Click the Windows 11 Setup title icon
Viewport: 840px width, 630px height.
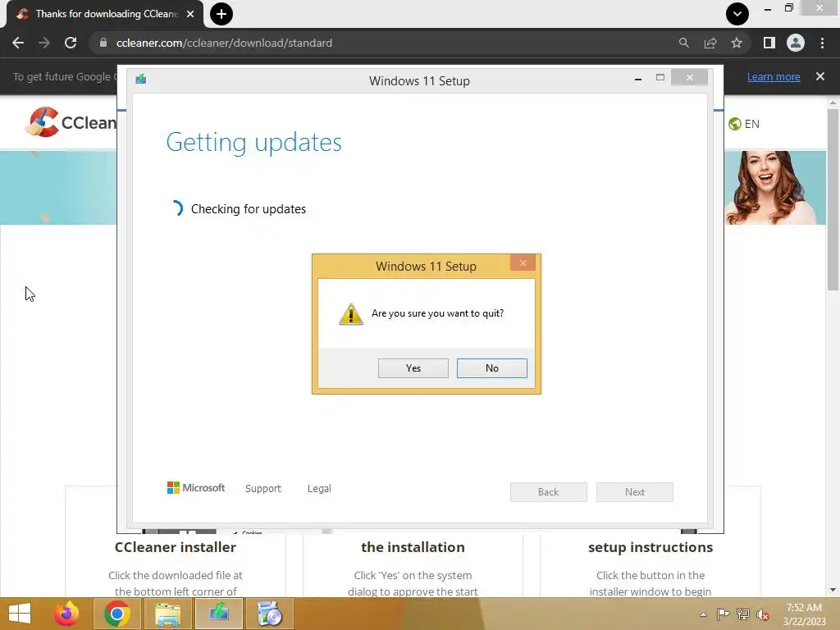pyautogui.click(x=141, y=80)
